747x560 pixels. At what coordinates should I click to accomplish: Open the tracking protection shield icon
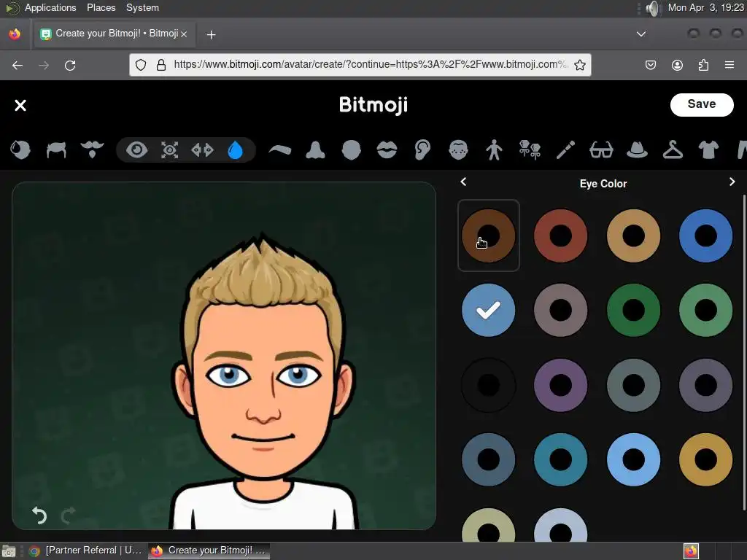(141, 65)
